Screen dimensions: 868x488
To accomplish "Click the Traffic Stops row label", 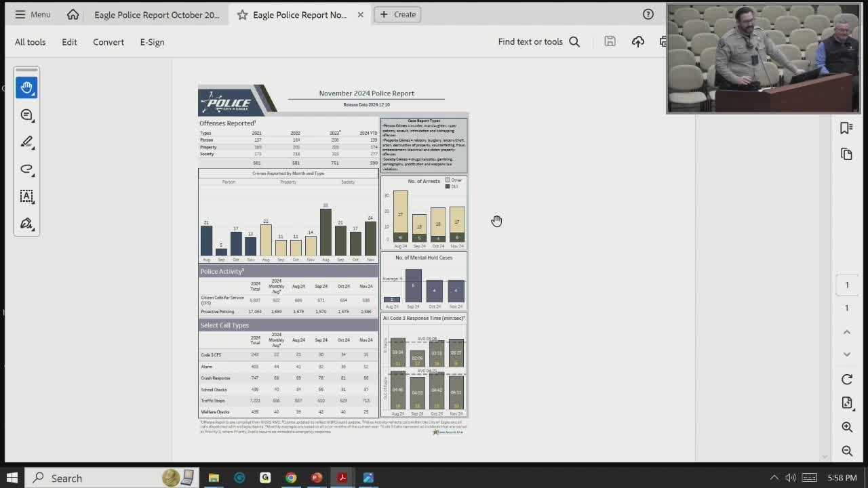I will (x=212, y=401).
